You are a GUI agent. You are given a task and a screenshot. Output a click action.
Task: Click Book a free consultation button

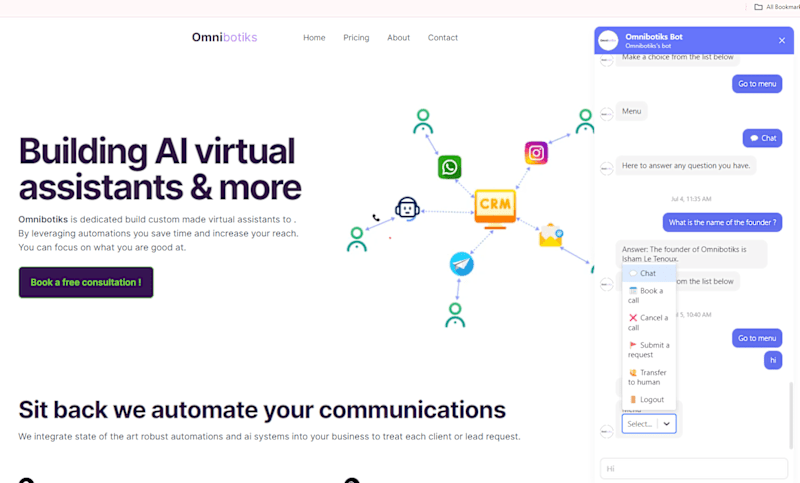coord(86,283)
